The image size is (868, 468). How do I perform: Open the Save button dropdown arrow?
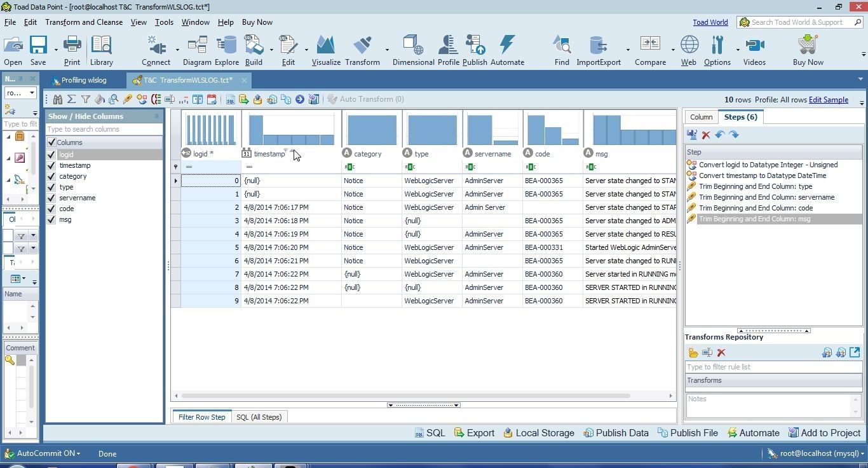tap(56, 50)
